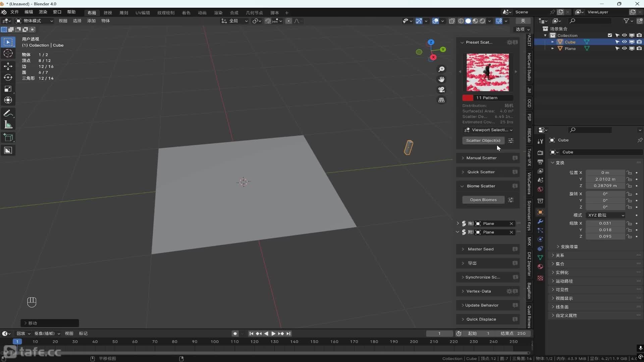This screenshot has height=362, width=644.
Task: Select the Move tool in toolbar
Action: 8,66
